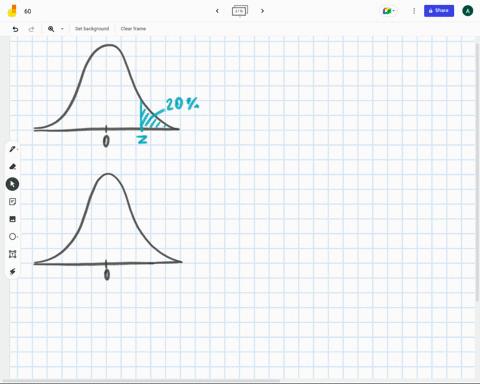
Task: Click Clear frame
Action: (x=133, y=29)
